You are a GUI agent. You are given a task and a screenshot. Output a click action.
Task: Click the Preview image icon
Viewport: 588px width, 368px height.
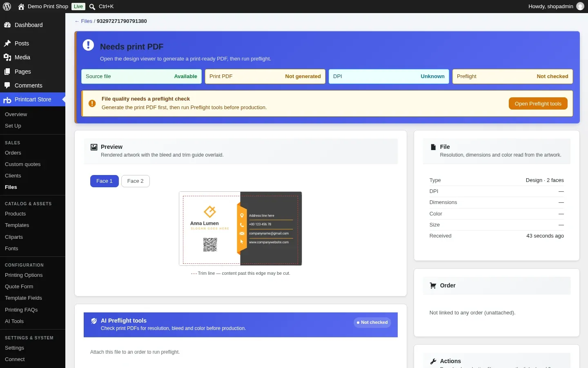pos(94,147)
